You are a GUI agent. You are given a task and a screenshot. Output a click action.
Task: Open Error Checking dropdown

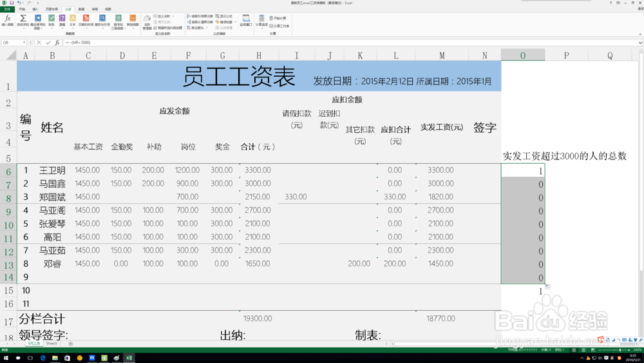pyautogui.click(x=235, y=22)
